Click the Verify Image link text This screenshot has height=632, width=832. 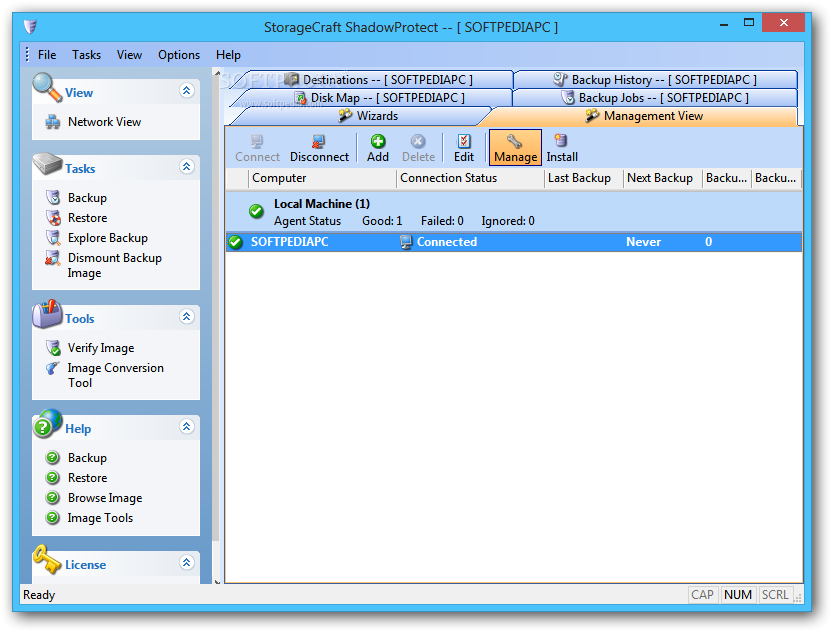tap(101, 348)
